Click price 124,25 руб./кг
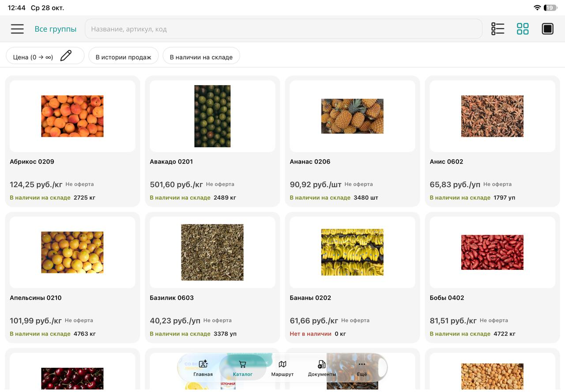 [36, 184]
